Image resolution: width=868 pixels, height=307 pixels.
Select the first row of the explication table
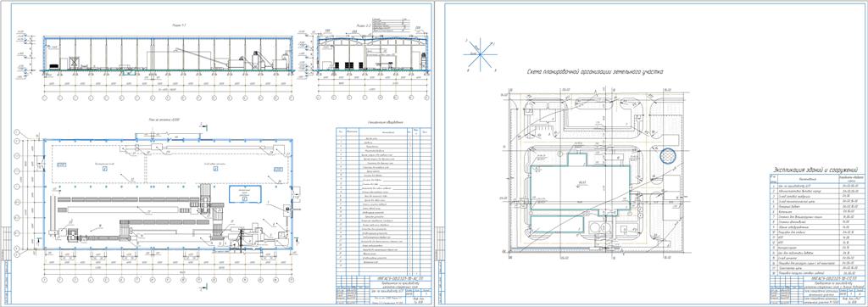click(817, 187)
